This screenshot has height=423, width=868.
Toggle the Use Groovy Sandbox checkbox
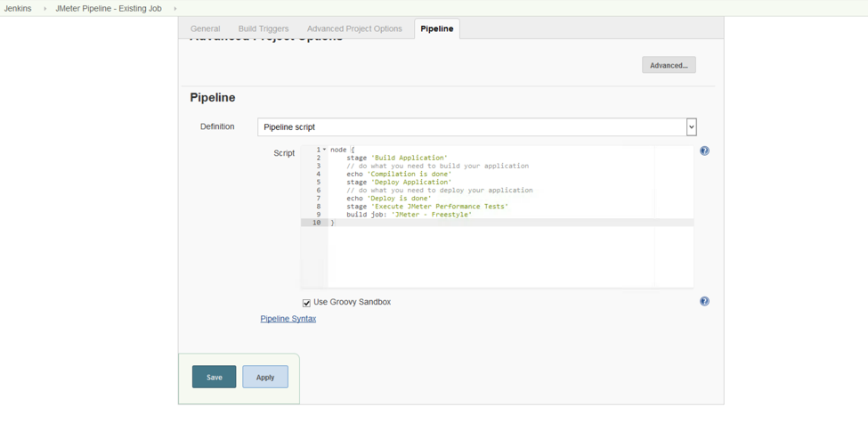click(307, 303)
